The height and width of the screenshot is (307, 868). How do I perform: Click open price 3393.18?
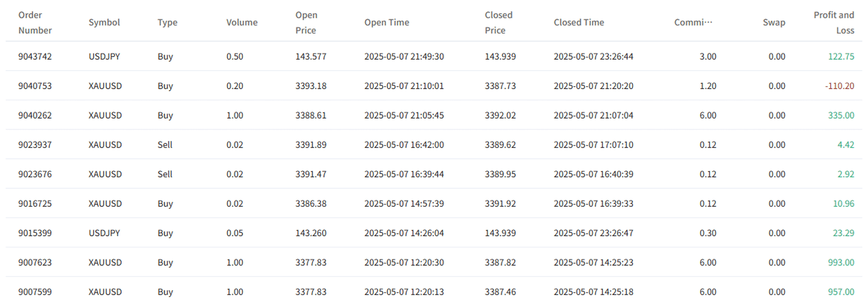coord(310,86)
